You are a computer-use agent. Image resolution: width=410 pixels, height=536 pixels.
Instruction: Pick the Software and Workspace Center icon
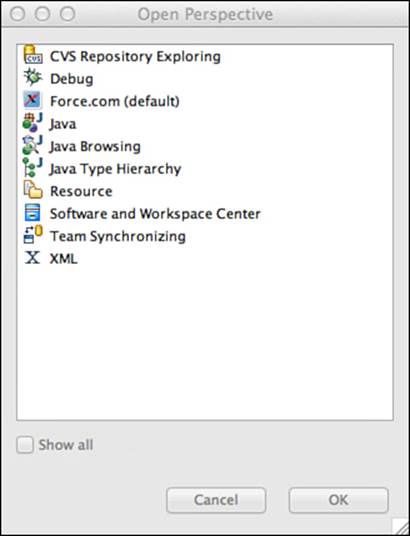pos(32,213)
